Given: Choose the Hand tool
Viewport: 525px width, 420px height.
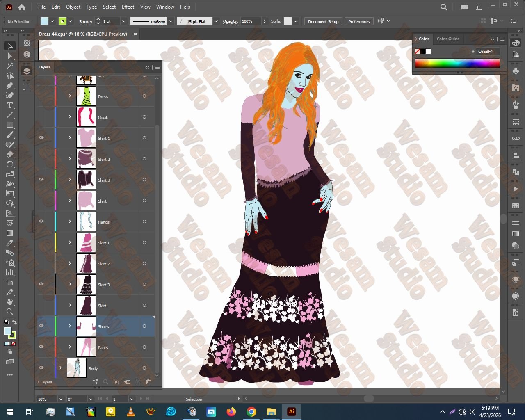Looking at the screenshot, I should tap(10, 302).
